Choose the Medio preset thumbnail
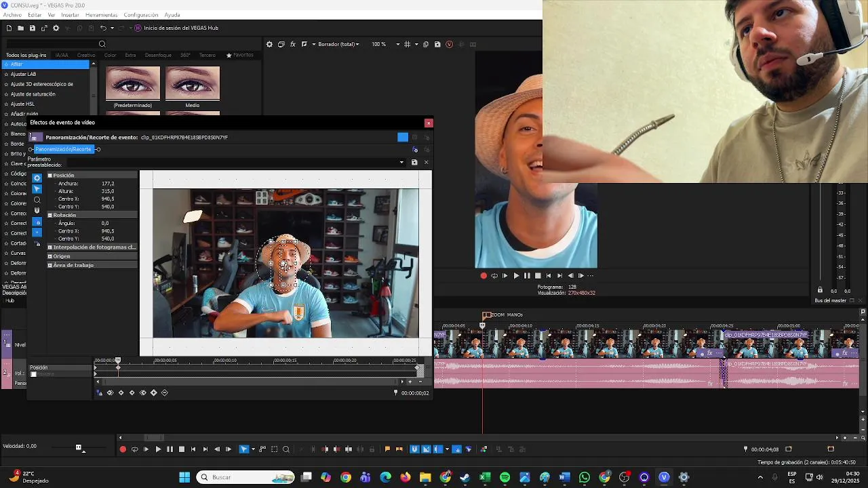This screenshot has height=488, width=868. click(x=193, y=83)
